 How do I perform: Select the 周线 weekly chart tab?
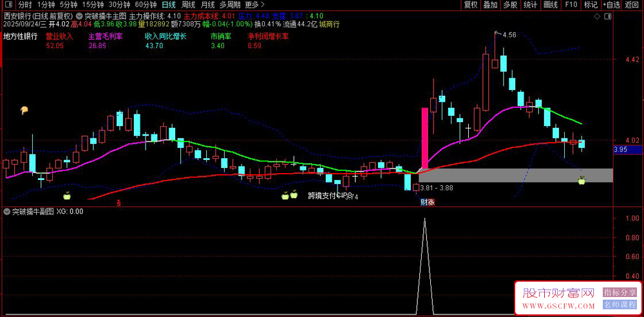click(x=188, y=5)
